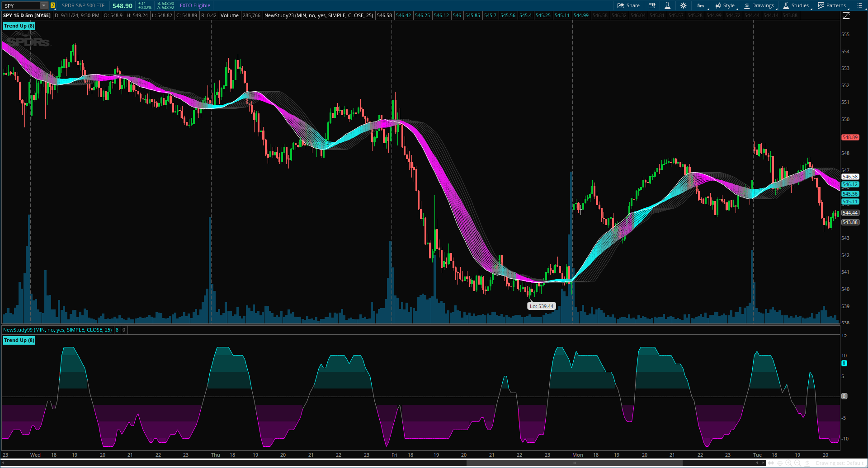Click the SPY 15 D 5m [NYSE] title

[27, 15]
